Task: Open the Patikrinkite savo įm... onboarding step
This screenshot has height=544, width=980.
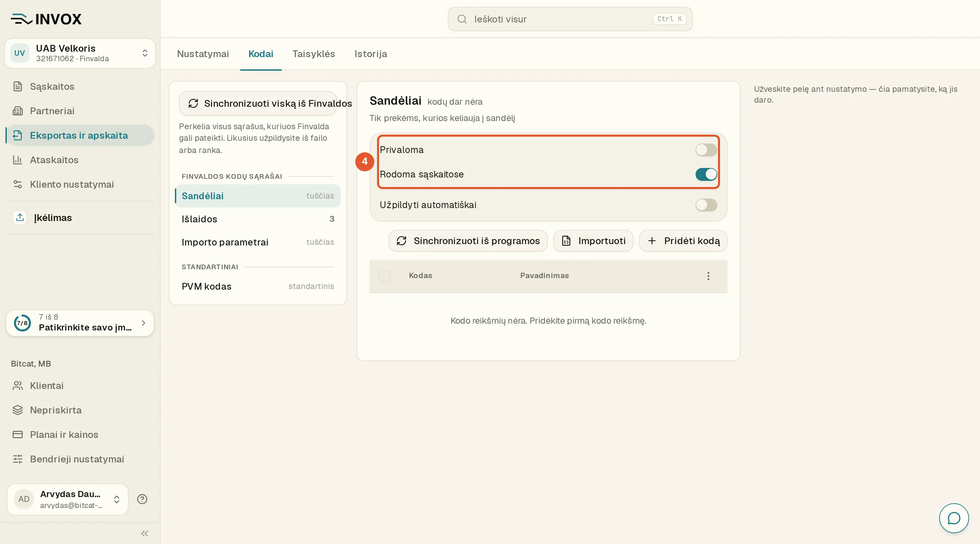Action: [80, 323]
